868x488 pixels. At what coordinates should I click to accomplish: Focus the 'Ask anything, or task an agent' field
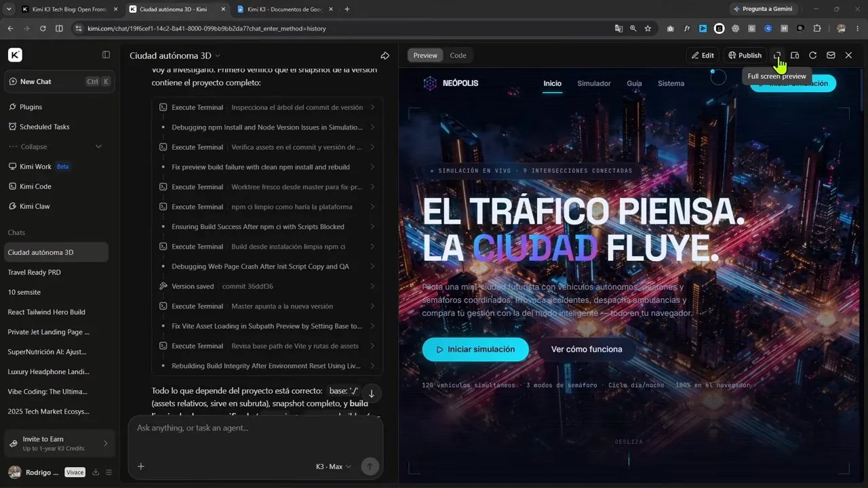pyautogui.click(x=255, y=428)
